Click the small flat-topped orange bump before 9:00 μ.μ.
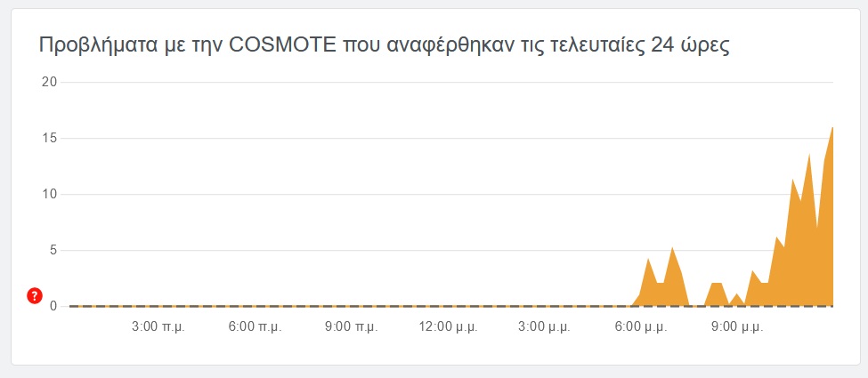 717,284
